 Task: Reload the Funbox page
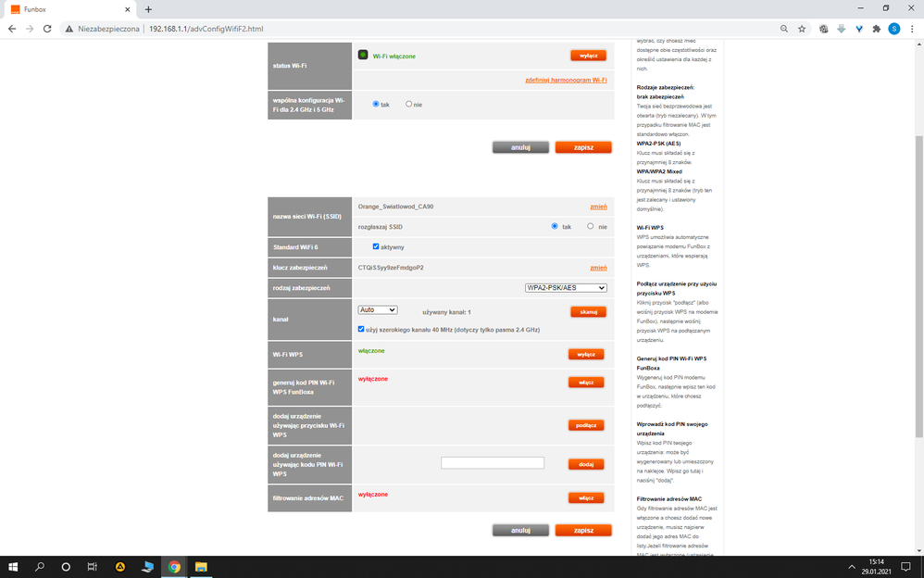click(47, 29)
